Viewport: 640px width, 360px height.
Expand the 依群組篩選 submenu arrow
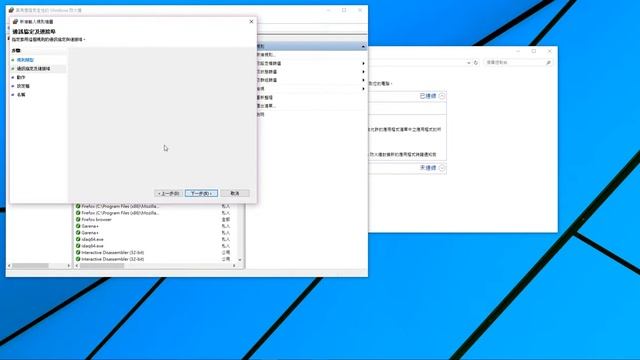click(x=363, y=80)
